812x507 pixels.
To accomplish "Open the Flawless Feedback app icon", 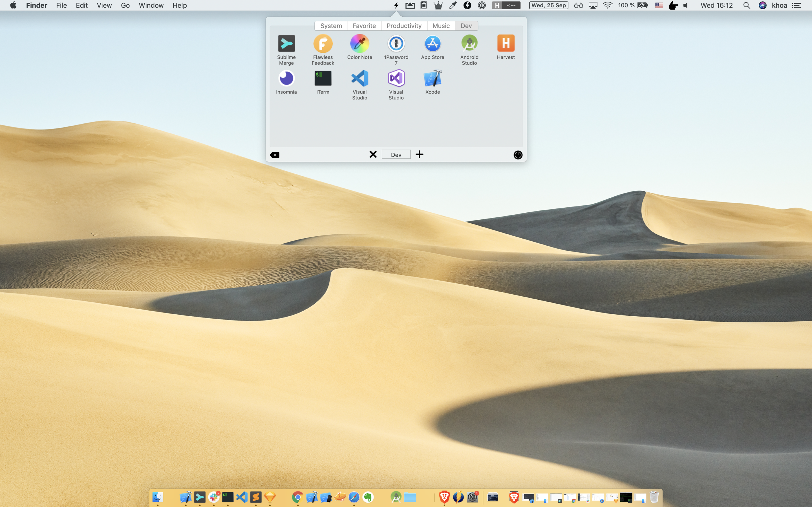I will (323, 44).
